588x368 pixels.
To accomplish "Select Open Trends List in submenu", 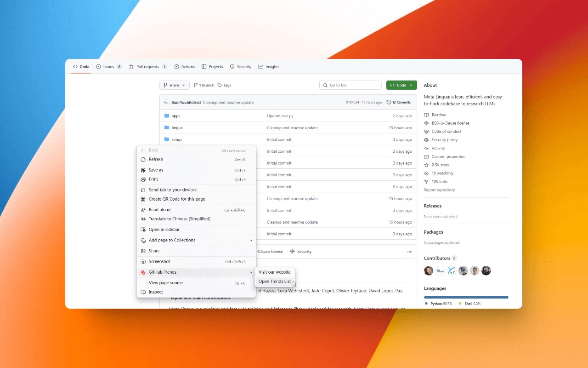I will (x=275, y=282).
